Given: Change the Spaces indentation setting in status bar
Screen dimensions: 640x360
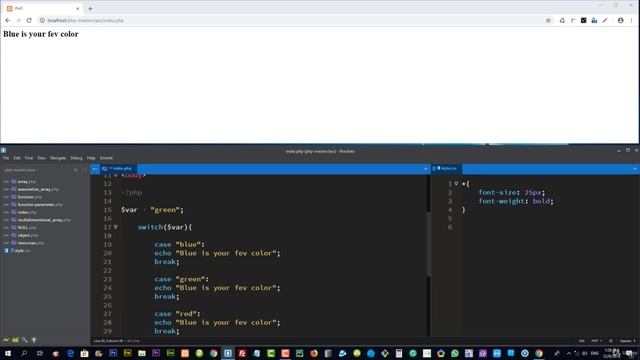Looking at the screenshot, I should pos(628,341).
